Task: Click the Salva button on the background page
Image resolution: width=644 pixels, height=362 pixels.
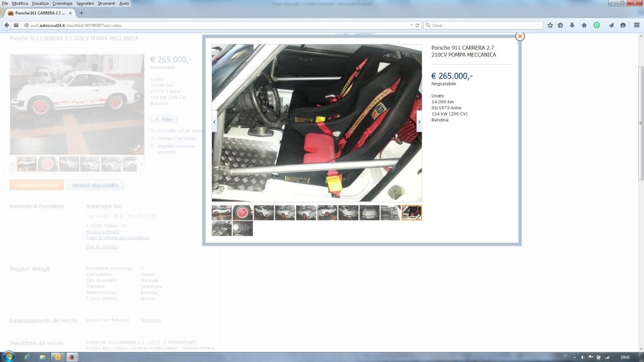Action: (x=164, y=119)
